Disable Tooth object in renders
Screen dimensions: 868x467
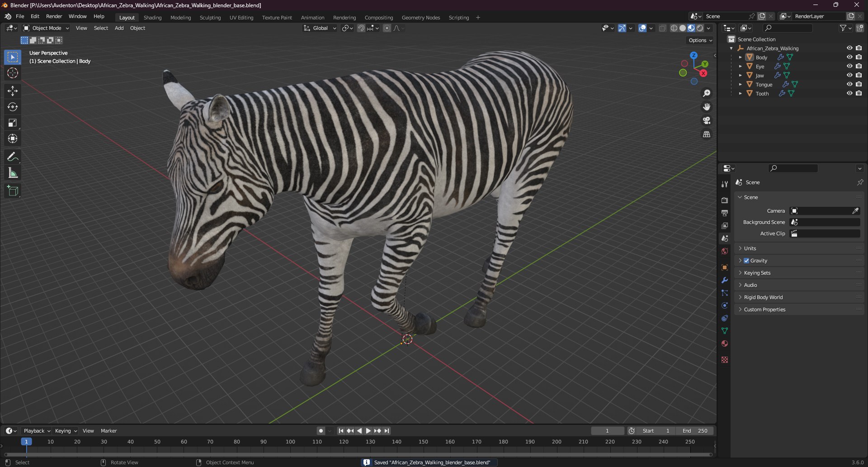coord(859,93)
